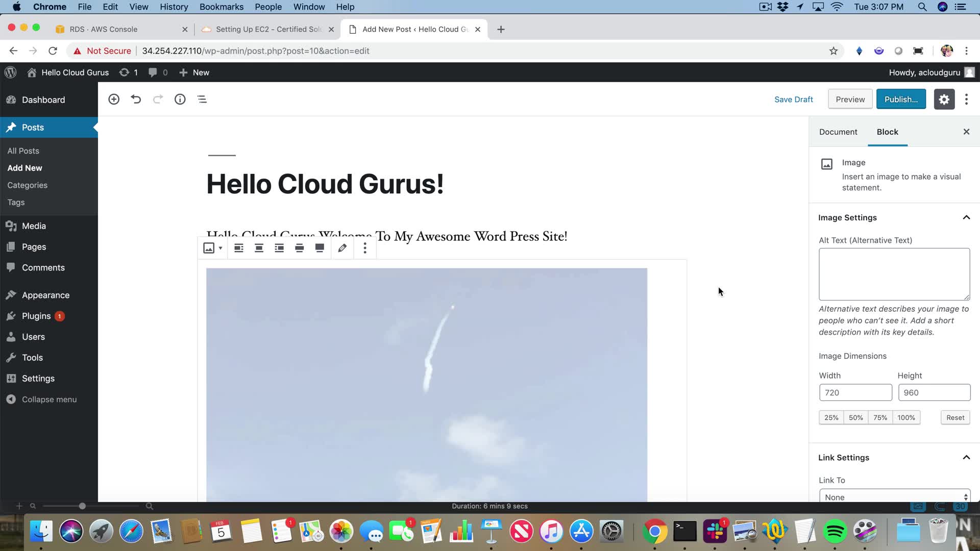Switch to the Document tab
Viewport: 980px width, 551px height.
[x=838, y=132]
